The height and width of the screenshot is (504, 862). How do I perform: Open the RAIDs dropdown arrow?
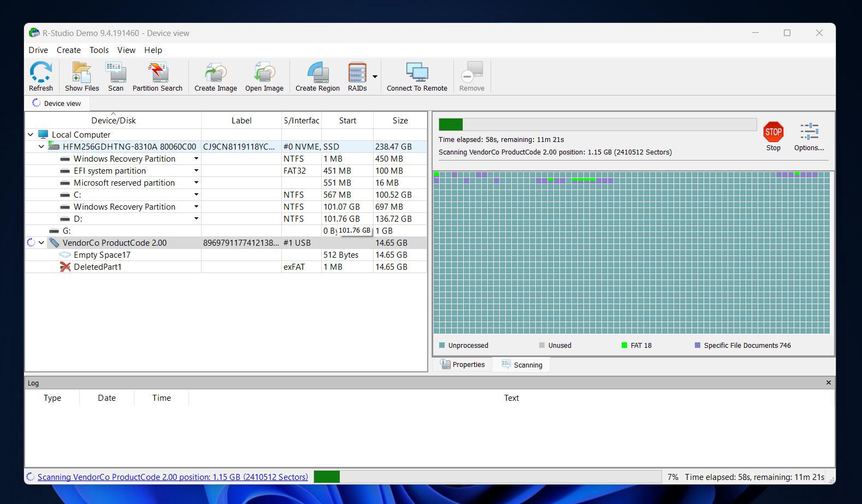pos(375,76)
